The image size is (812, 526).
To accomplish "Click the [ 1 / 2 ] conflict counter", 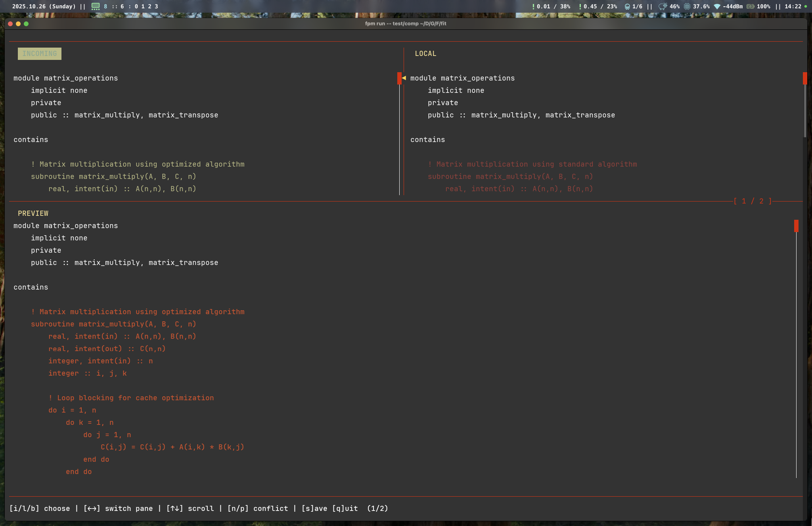I will click(753, 201).
